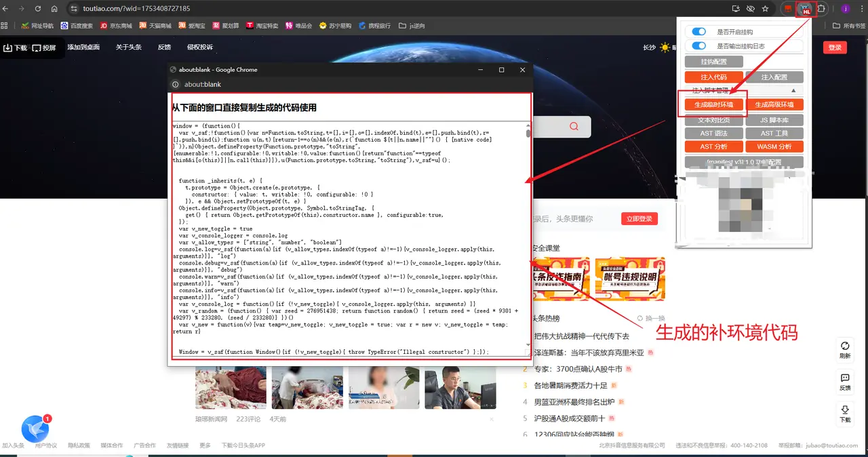Open the Chrome extensions puzzle icon
Image resolution: width=868 pixels, height=457 pixels.
click(x=820, y=9)
